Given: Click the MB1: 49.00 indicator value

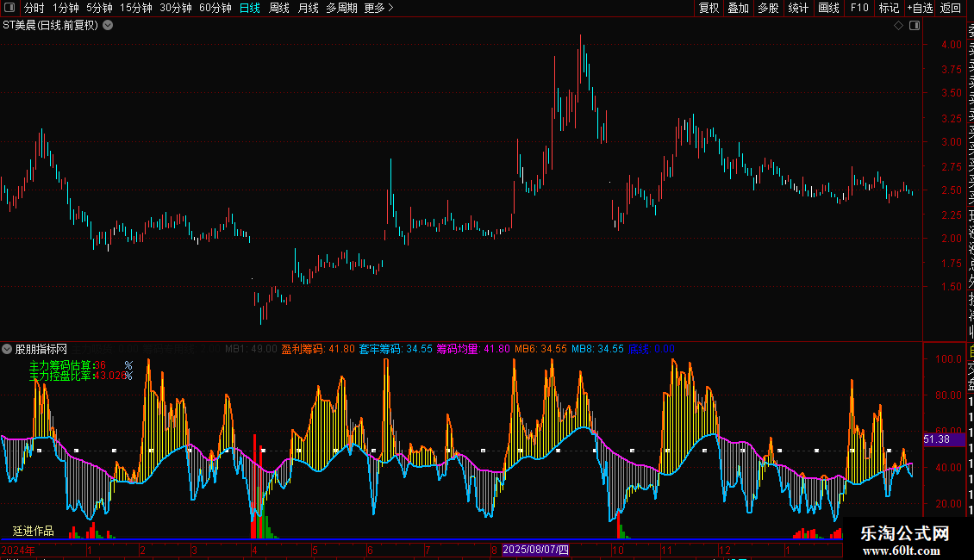Looking at the screenshot, I should (x=251, y=349).
